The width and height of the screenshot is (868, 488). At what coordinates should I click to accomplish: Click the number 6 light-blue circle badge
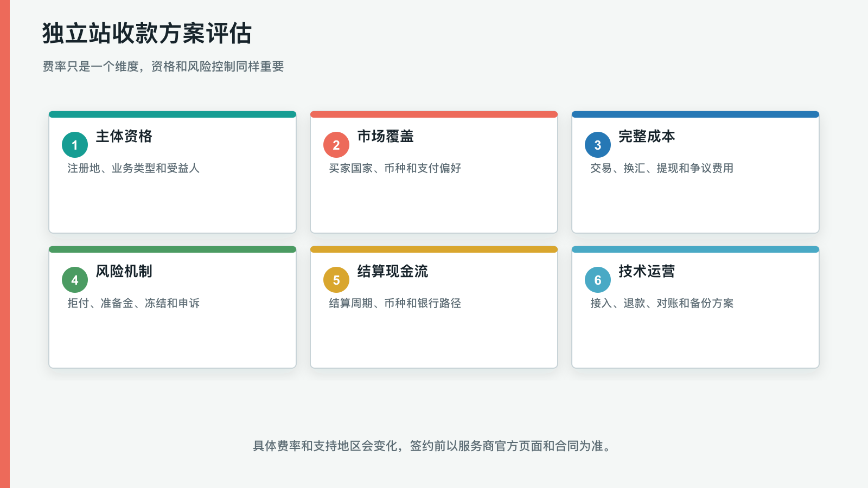(x=598, y=280)
